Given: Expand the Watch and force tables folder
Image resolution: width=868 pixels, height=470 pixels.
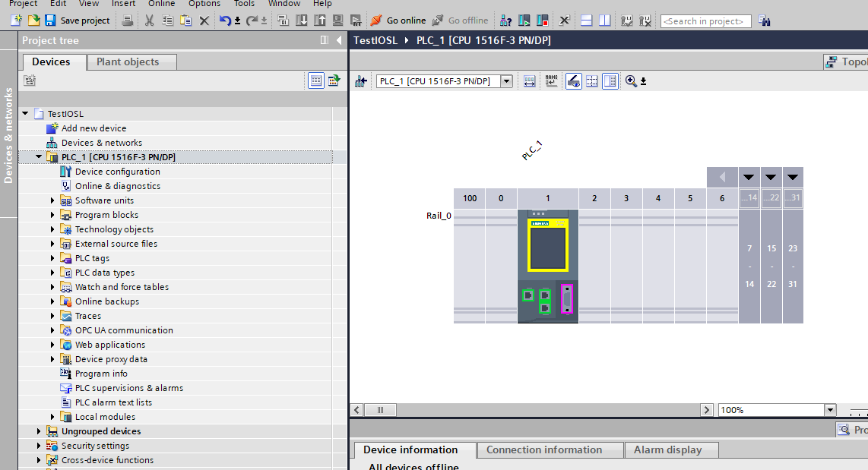Looking at the screenshot, I should tap(52, 286).
